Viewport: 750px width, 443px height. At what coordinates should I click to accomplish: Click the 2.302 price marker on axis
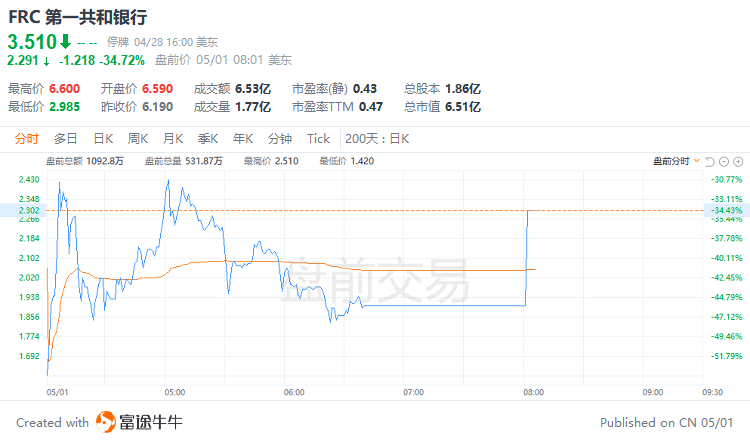tap(29, 210)
